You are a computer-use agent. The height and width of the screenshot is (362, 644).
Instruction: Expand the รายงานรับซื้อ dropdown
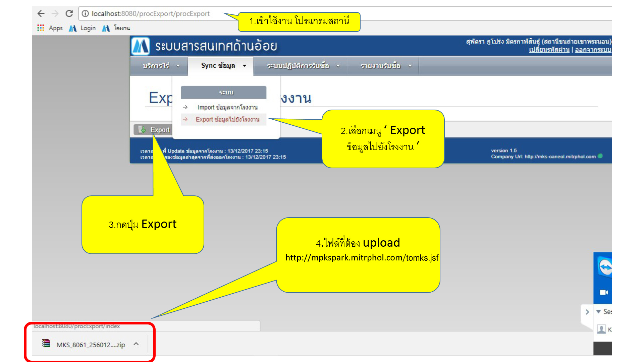click(385, 66)
